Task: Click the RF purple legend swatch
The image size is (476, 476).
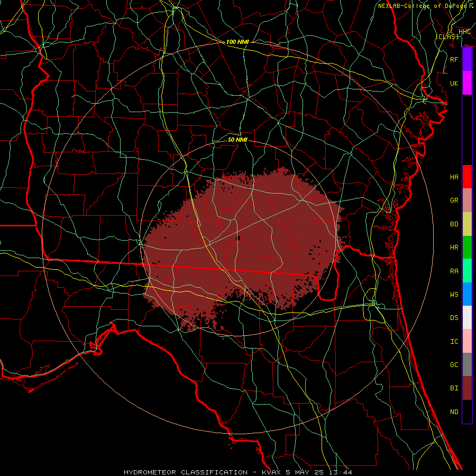Action: 467,59
